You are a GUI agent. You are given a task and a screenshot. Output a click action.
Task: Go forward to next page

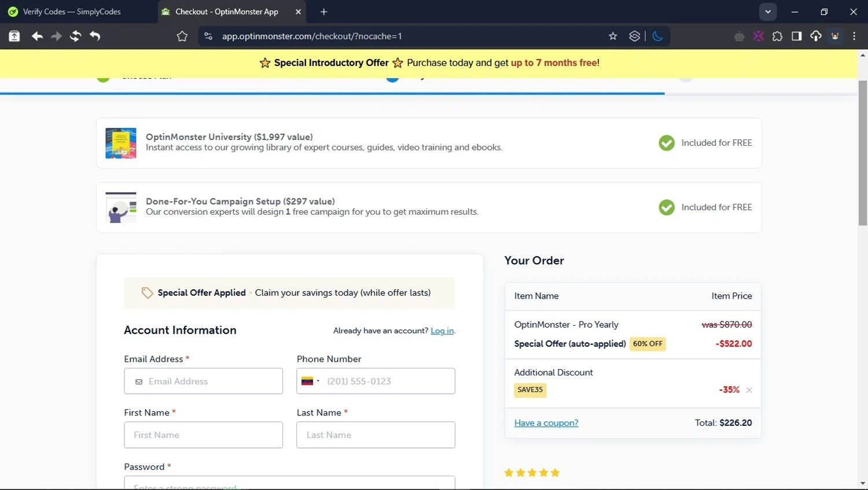(56, 36)
